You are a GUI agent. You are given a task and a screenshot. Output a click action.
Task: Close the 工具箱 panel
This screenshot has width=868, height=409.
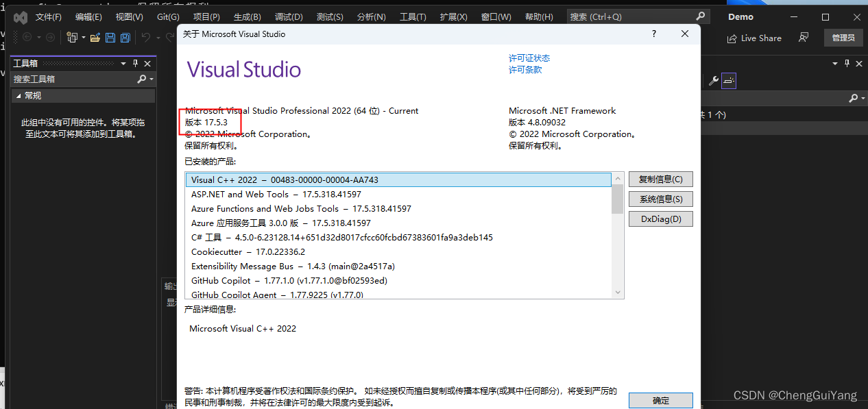pos(147,63)
